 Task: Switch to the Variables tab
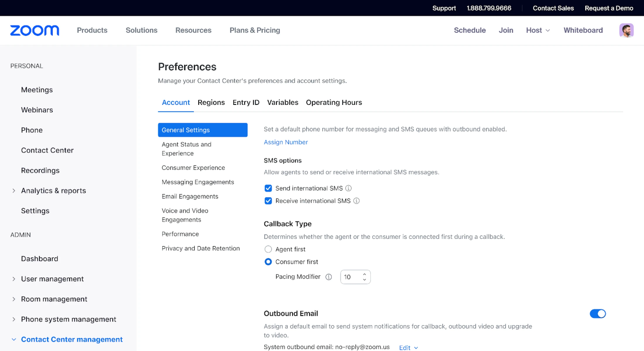click(282, 102)
